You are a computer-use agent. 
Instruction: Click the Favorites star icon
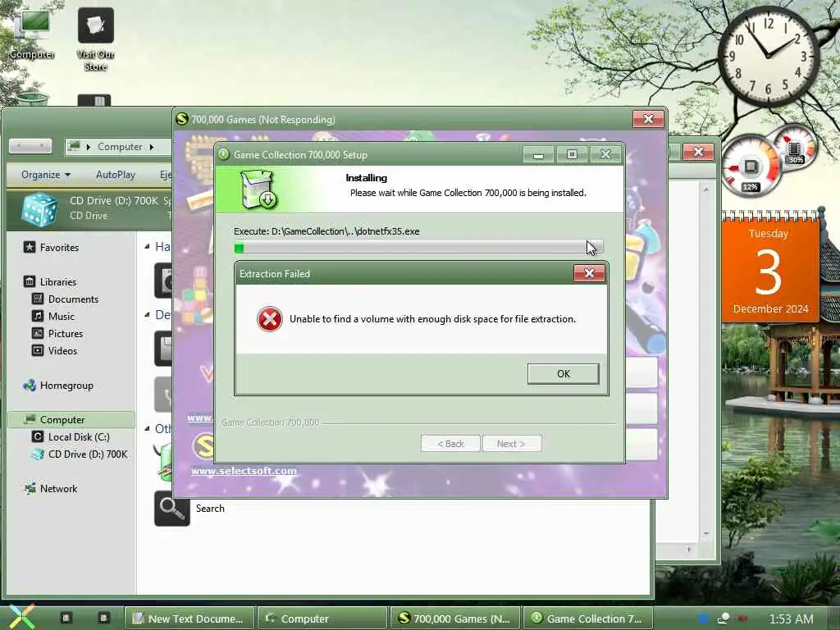coord(30,247)
